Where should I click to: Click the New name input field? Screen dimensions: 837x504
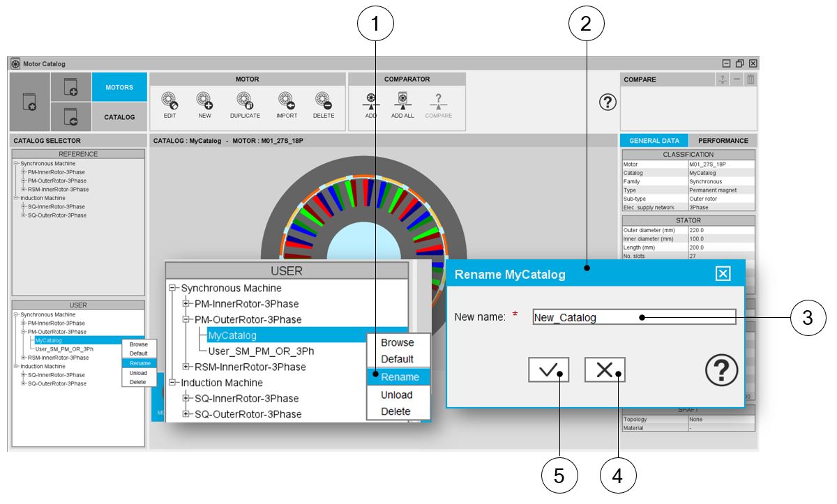pyautogui.click(x=633, y=317)
